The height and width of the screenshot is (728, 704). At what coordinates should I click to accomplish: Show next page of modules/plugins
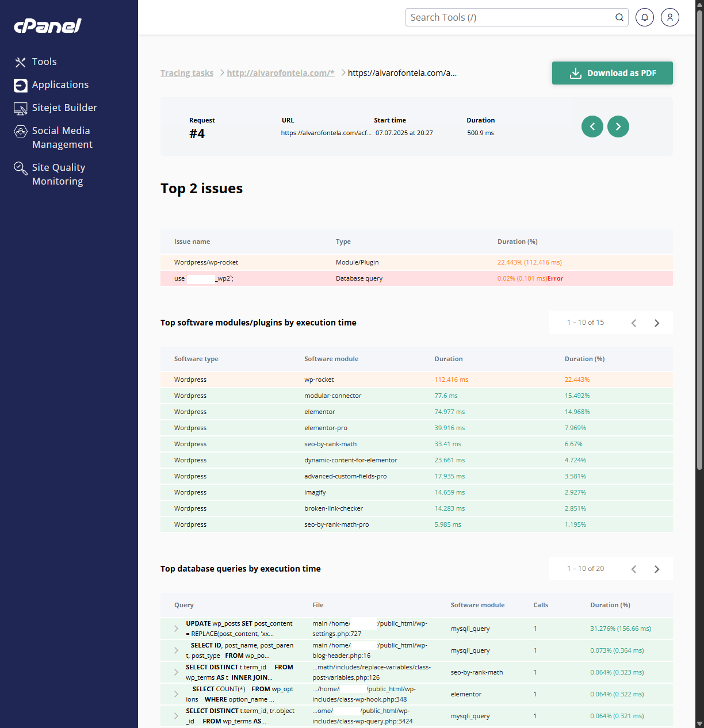pos(657,323)
